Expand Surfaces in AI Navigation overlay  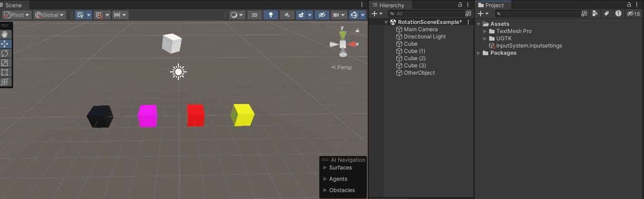click(x=325, y=168)
